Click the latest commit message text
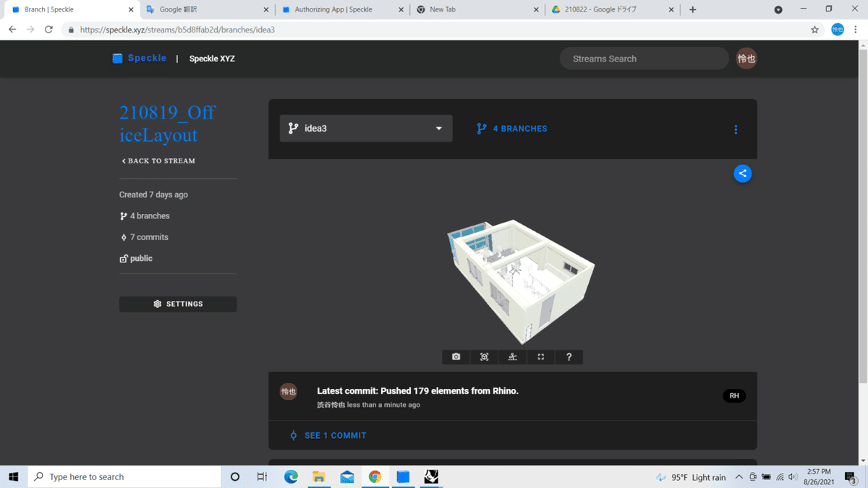Viewport: 868px width, 488px height. coord(417,391)
